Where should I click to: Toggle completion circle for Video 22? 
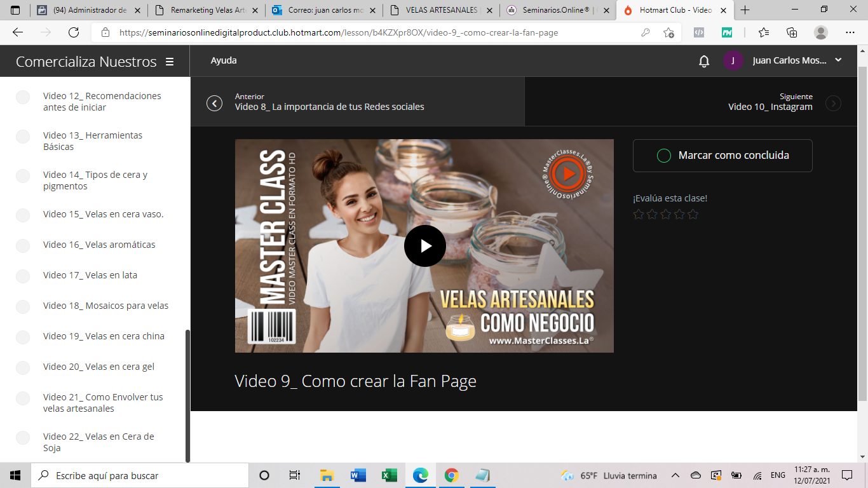[23, 438]
